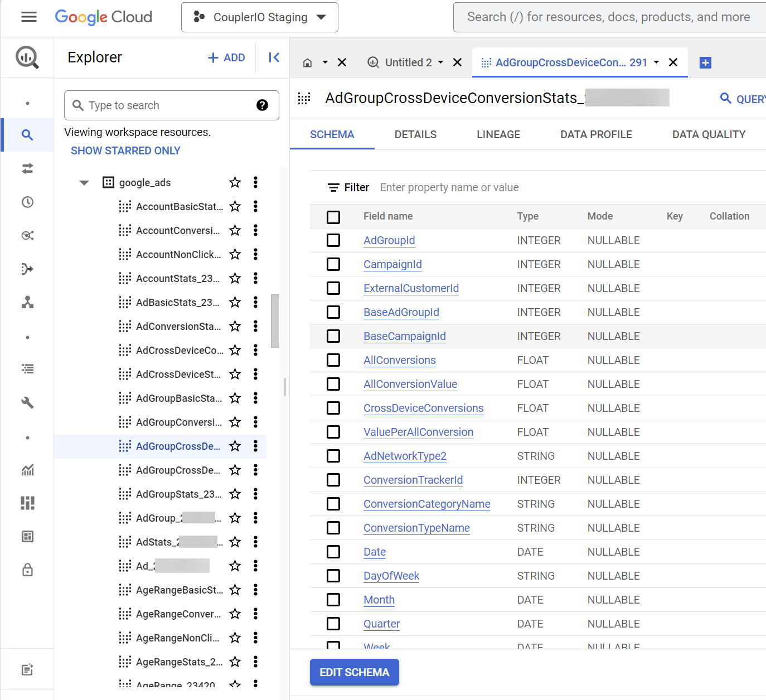Open SQL workspace magnifier icon in sidebar

[x=27, y=135]
